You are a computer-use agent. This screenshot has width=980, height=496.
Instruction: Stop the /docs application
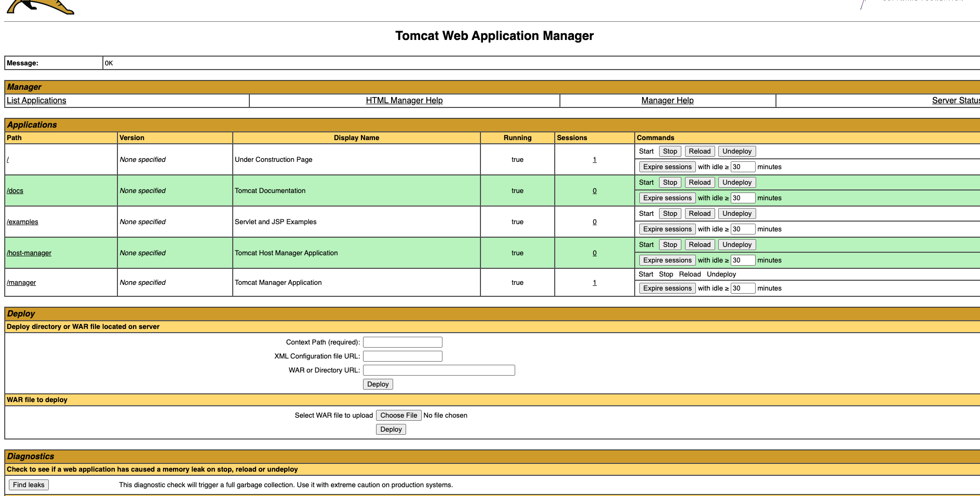(x=670, y=183)
